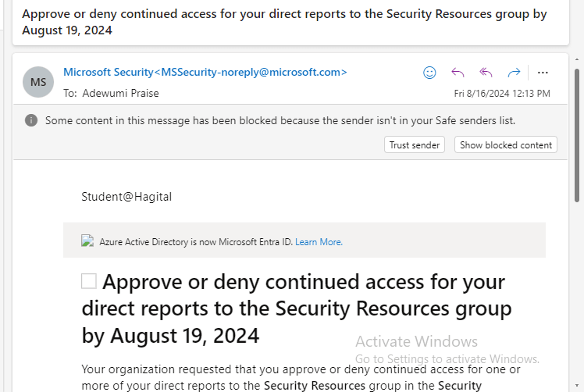This screenshot has width=584, height=392.
Task: Click the Fri 8/16/2024 12:13 PM timestamp
Action: [x=502, y=93]
